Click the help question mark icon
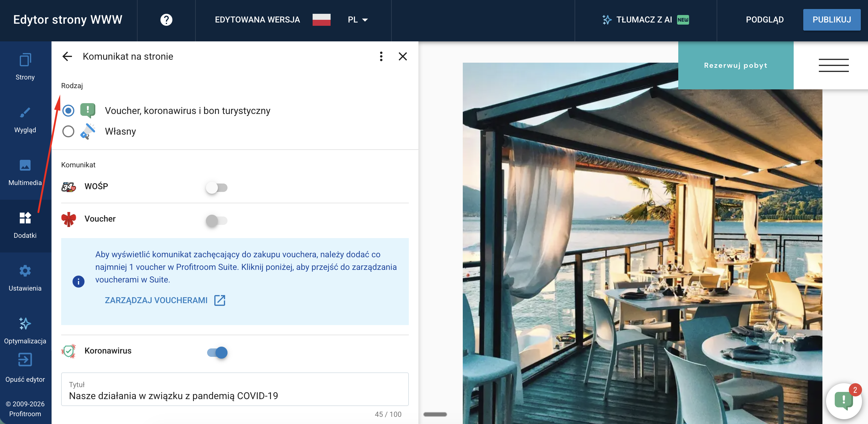The image size is (868, 424). click(x=166, y=19)
